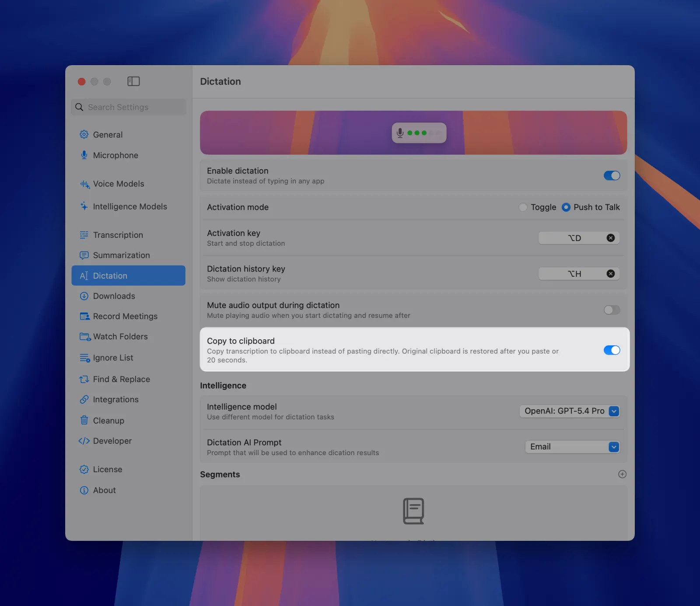Go to Voice Models section
This screenshot has width=700, height=606.
coord(128,184)
